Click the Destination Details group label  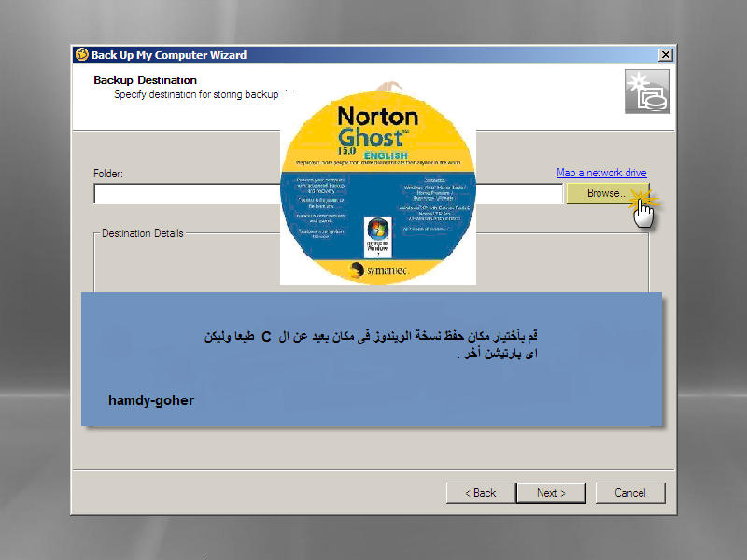tap(143, 233)
